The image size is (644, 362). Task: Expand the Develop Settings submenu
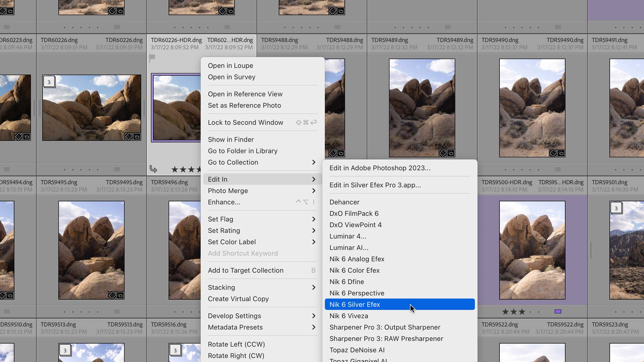point(262,316)
